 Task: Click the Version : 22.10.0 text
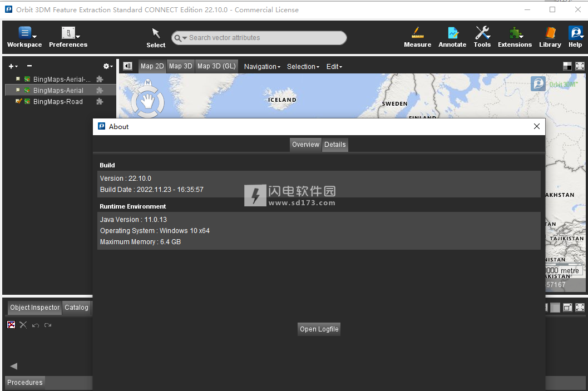[x=126, y=179]
